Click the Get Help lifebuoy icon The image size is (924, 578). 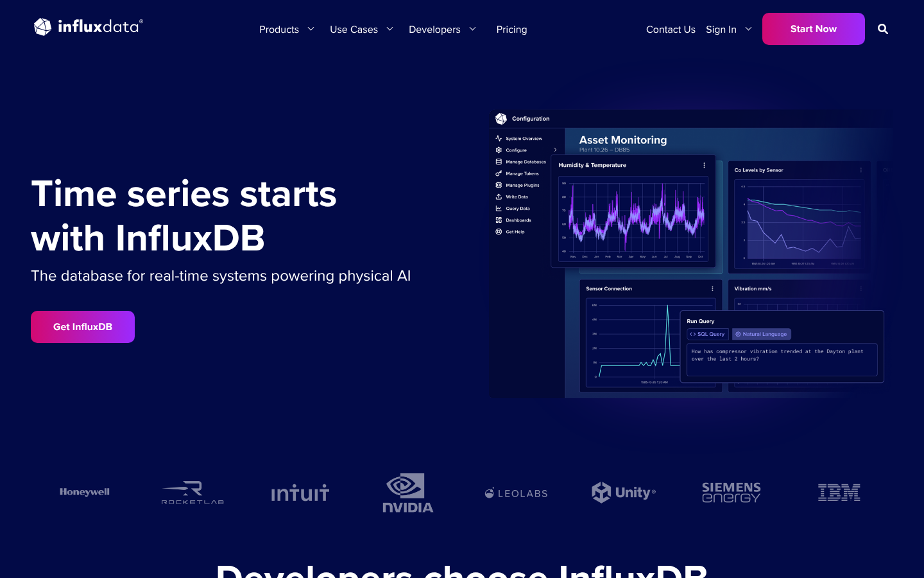point(499,232)
